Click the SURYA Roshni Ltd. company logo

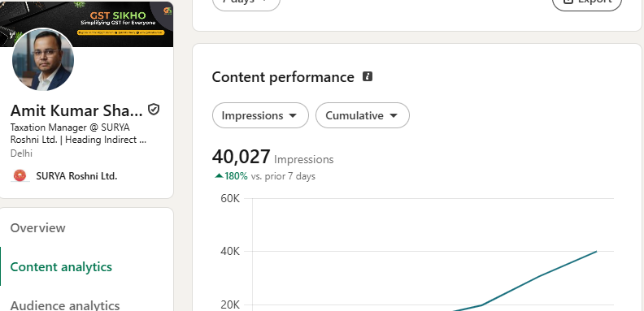20,175
